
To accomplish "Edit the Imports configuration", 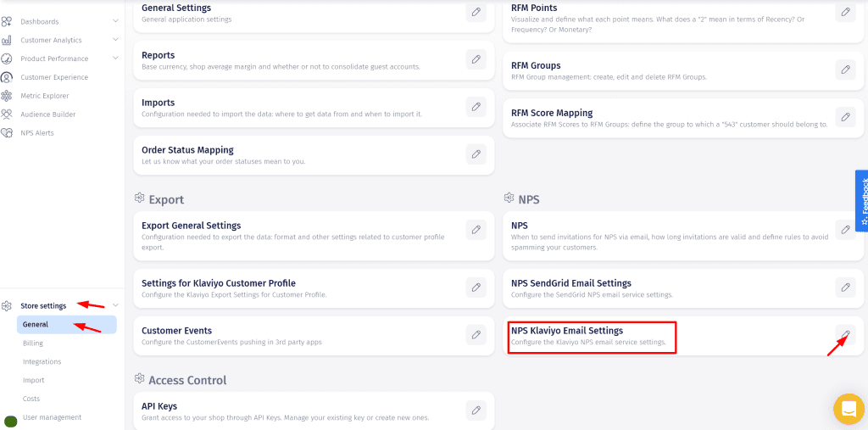I will click(x=476, y=107).
